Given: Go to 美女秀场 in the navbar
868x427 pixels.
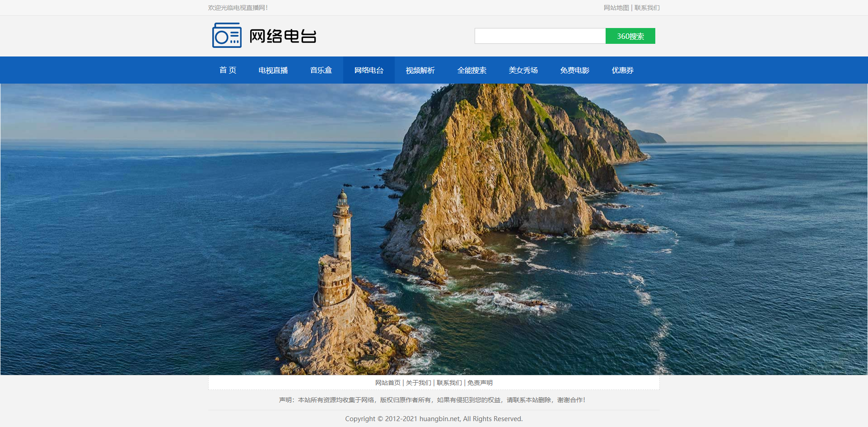Looking at the screenshot, I should pyautogui.click(x=523, y=70).
